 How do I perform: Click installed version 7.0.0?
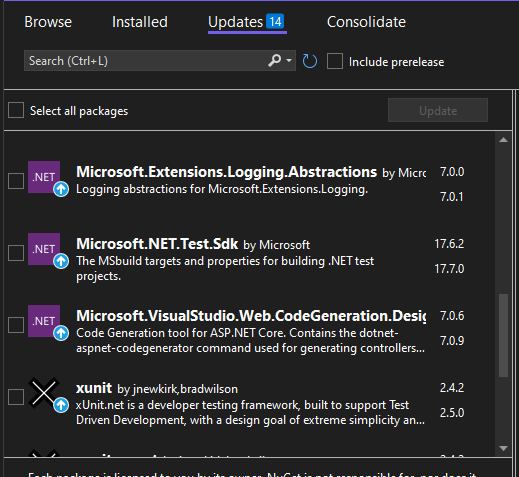click(x=452, y=172)
